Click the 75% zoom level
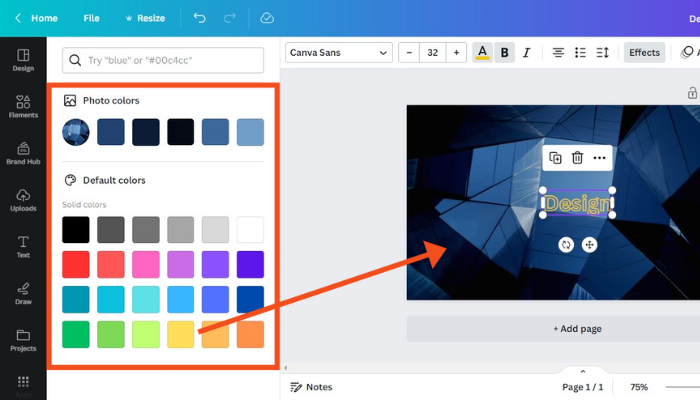 (638, 387)
